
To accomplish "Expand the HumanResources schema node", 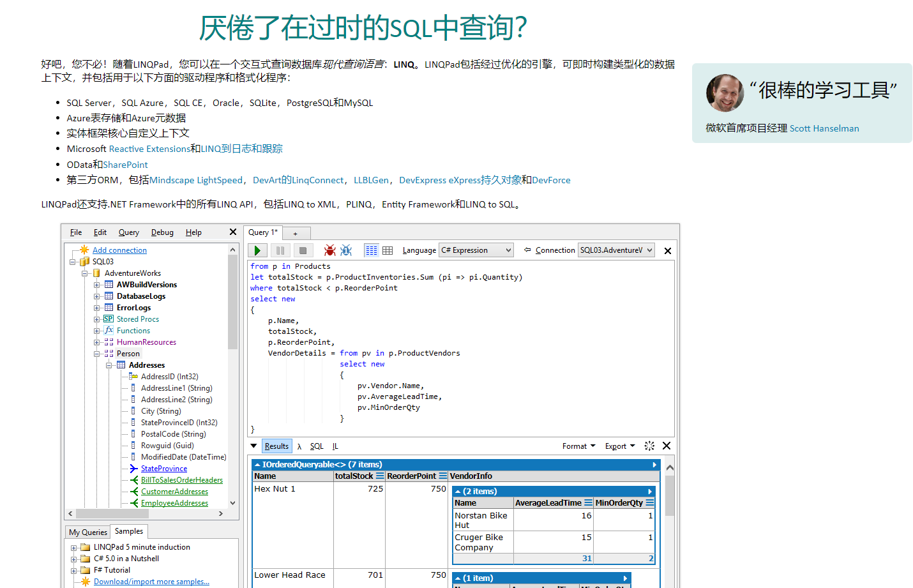I will [96, 342].
